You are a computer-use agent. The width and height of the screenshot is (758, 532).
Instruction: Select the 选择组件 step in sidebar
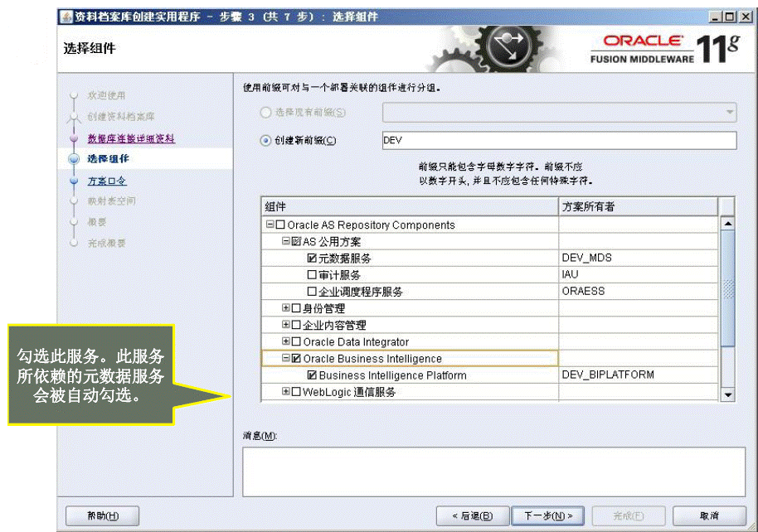109,158
